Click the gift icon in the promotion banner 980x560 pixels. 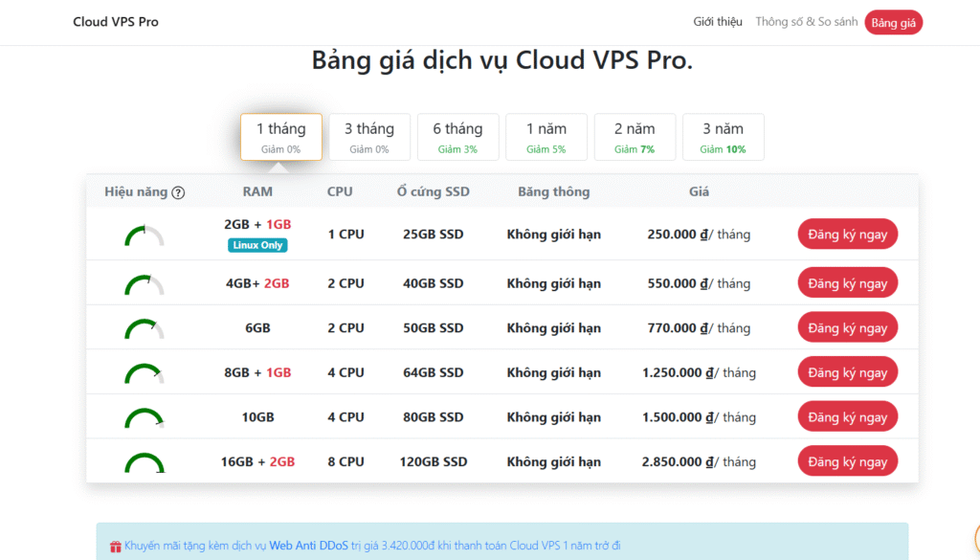pyautogui.click(x=116, y=546)
